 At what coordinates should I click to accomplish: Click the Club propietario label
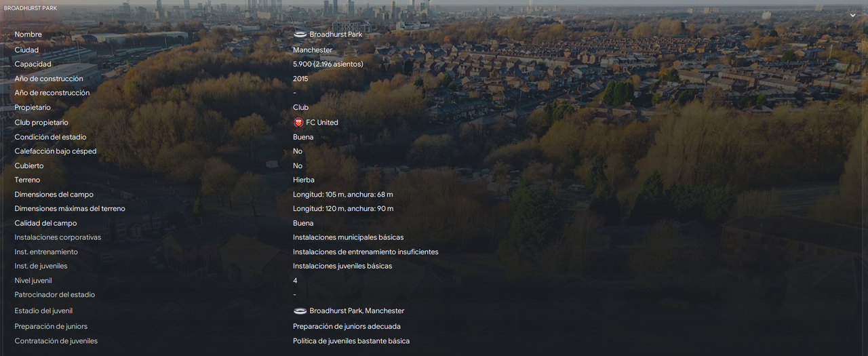tap(41, 123)
